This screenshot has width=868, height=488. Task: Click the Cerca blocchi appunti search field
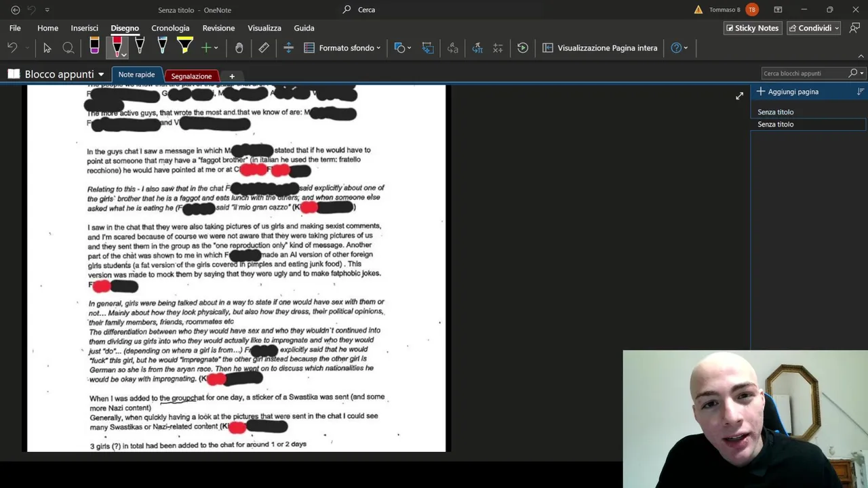pos(804,73)
